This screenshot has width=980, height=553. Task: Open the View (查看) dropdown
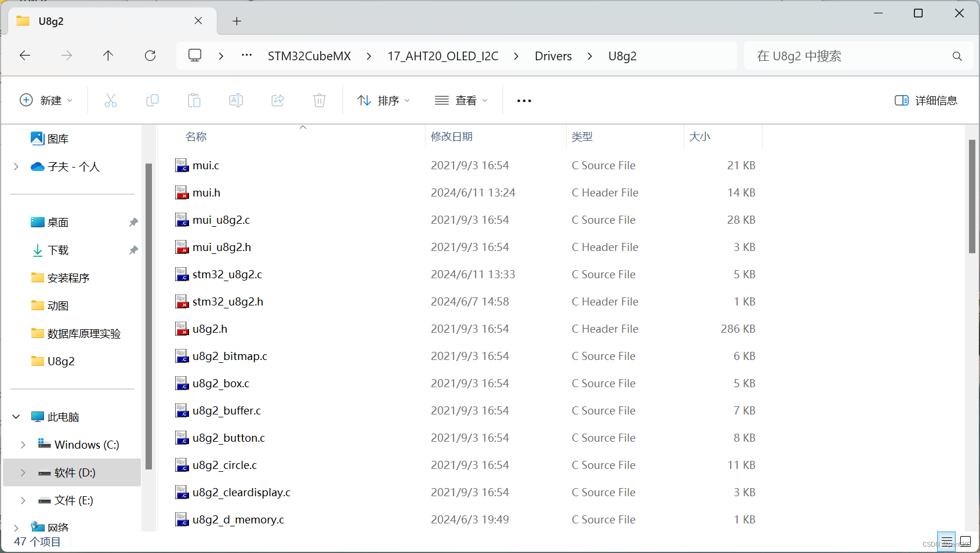462,100
